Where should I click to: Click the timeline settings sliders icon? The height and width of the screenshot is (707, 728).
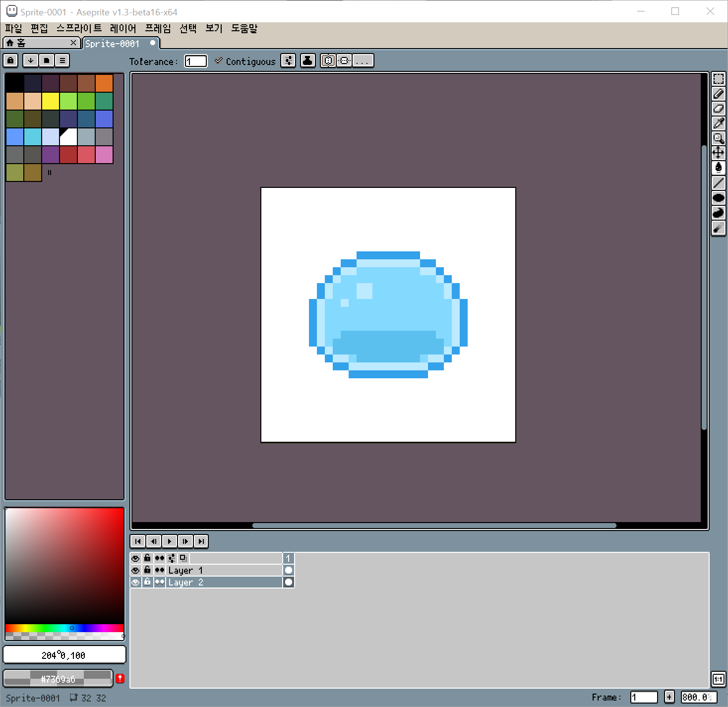click(172, 558)
